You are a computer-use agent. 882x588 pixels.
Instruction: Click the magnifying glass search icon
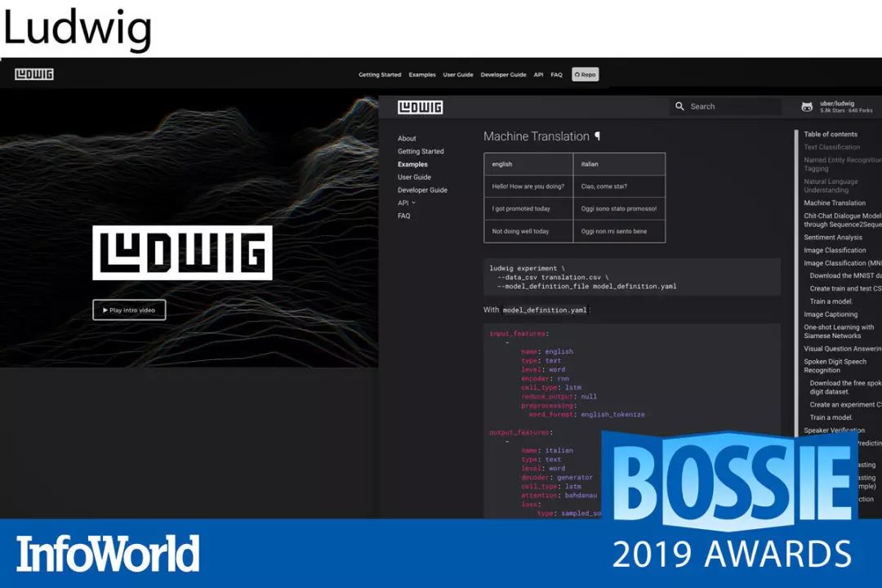point(679,106)
